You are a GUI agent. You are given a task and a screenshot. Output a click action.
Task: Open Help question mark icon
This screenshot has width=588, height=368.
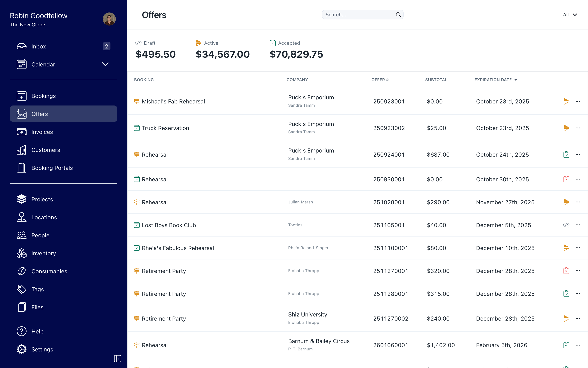pos(22,331)
